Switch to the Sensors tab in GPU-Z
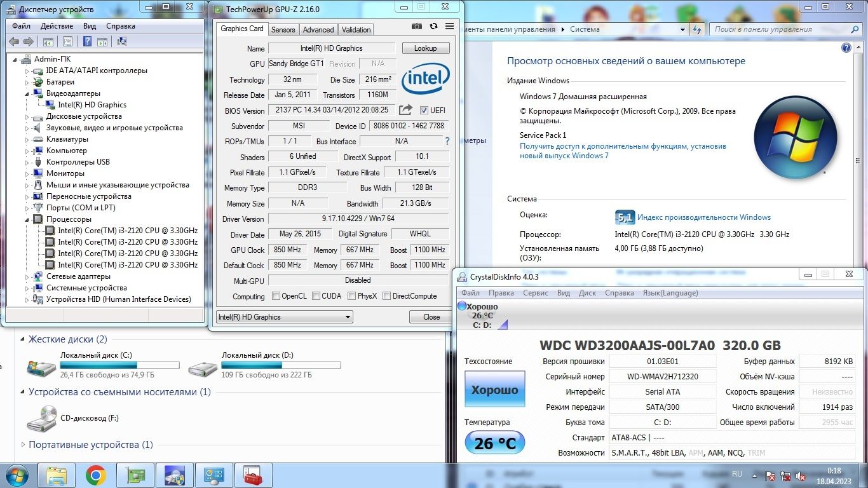 point(283,30)
